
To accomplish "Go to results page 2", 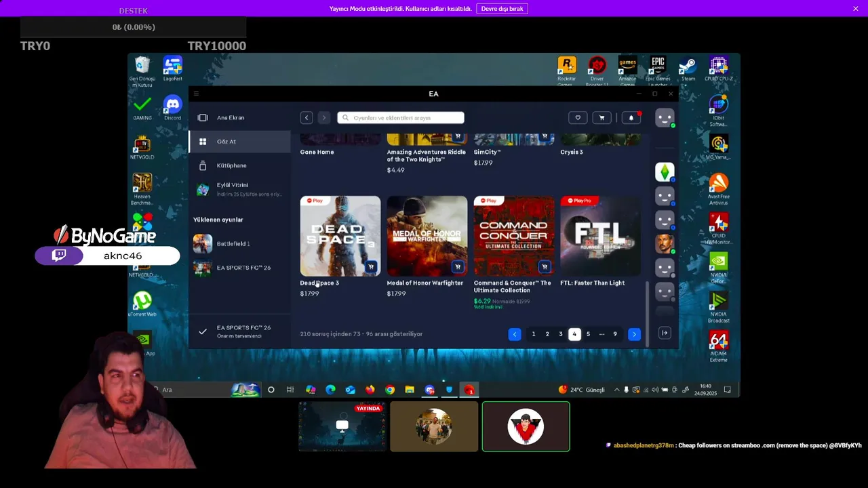I will [547, 334].
